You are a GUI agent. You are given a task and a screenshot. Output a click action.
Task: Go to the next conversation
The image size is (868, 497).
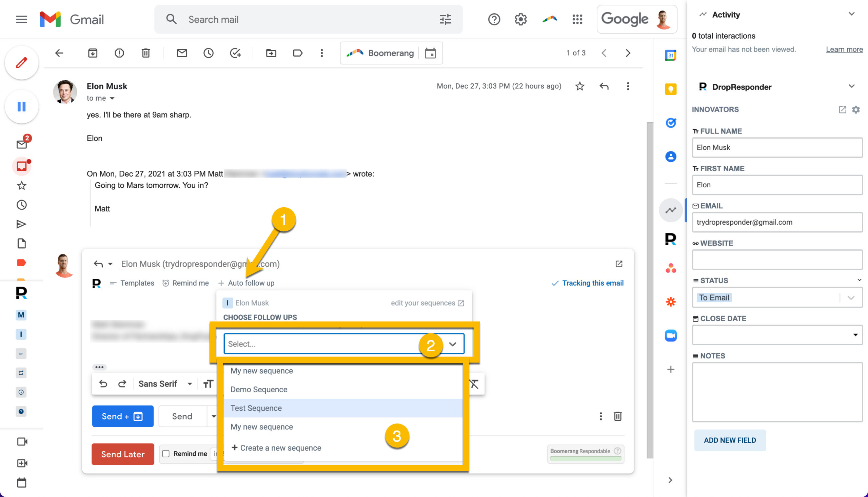pos(628,53)
